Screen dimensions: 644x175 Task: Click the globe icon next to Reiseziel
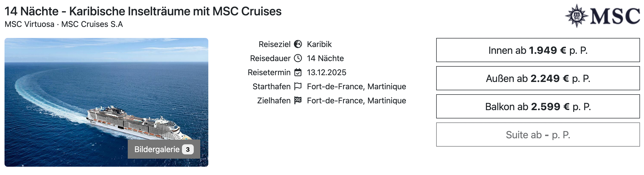coord(297,44)
